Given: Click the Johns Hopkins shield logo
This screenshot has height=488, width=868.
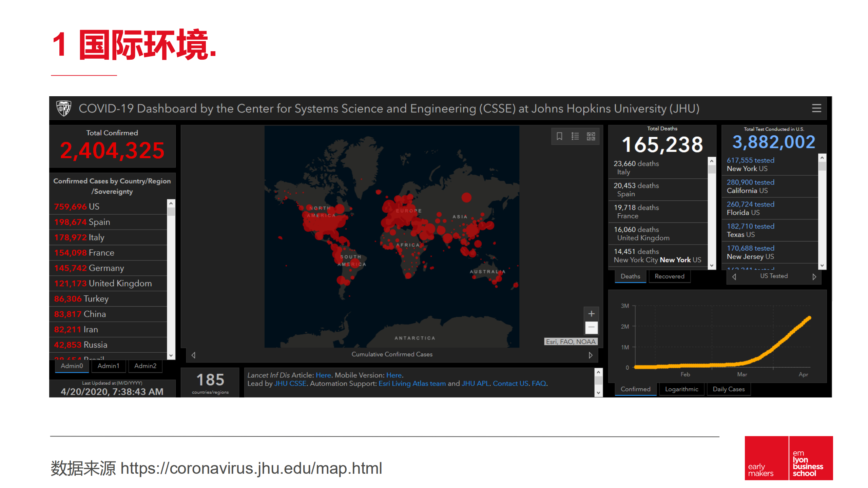Looking at the screenshot, I should [x=63, y=109].
